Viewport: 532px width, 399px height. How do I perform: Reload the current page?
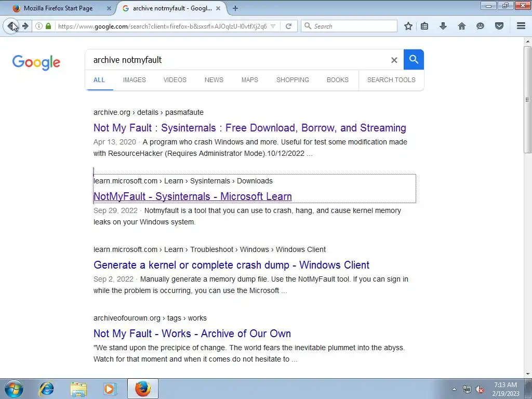(289, 26)
